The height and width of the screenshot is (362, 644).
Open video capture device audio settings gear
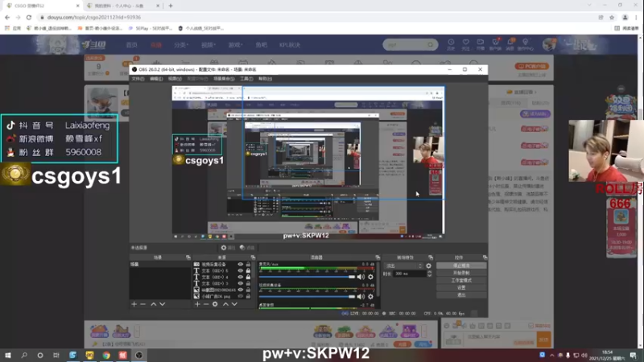[x=370, y=296]
